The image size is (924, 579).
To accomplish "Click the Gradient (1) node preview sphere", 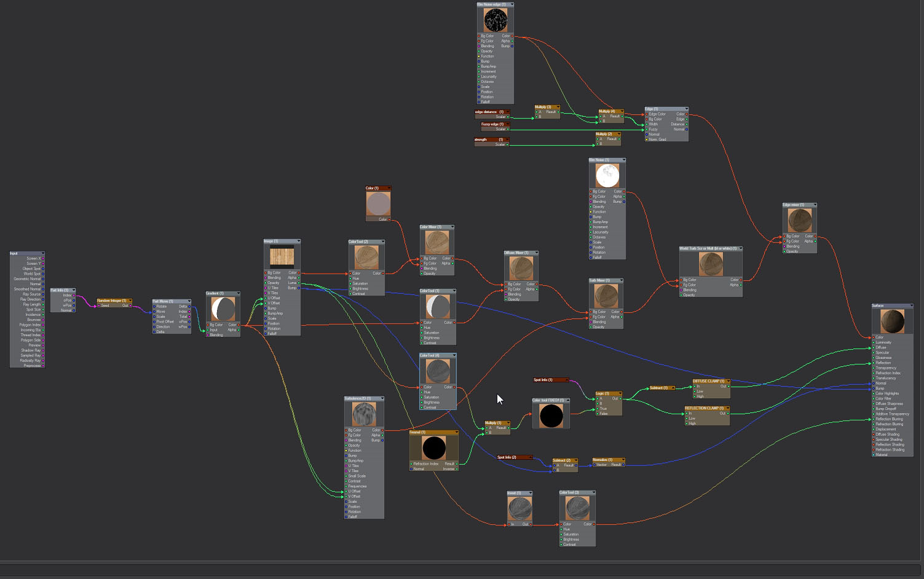I will pyautogui.click(x=223, y=309).
